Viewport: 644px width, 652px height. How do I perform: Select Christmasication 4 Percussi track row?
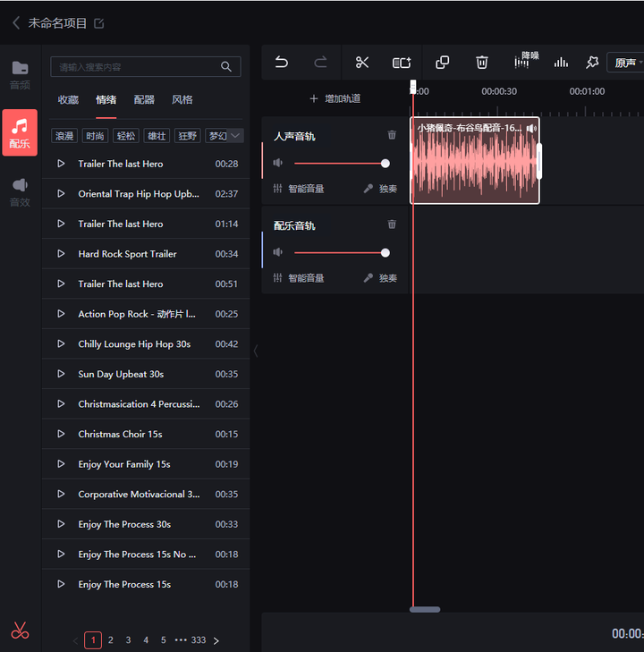(146, 403)
